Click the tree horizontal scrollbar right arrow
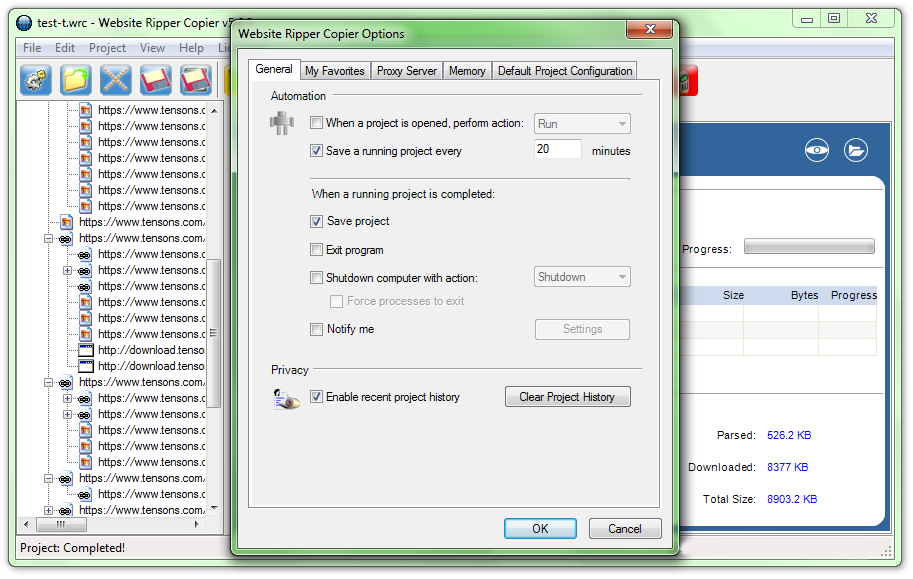 click(197, 525)
